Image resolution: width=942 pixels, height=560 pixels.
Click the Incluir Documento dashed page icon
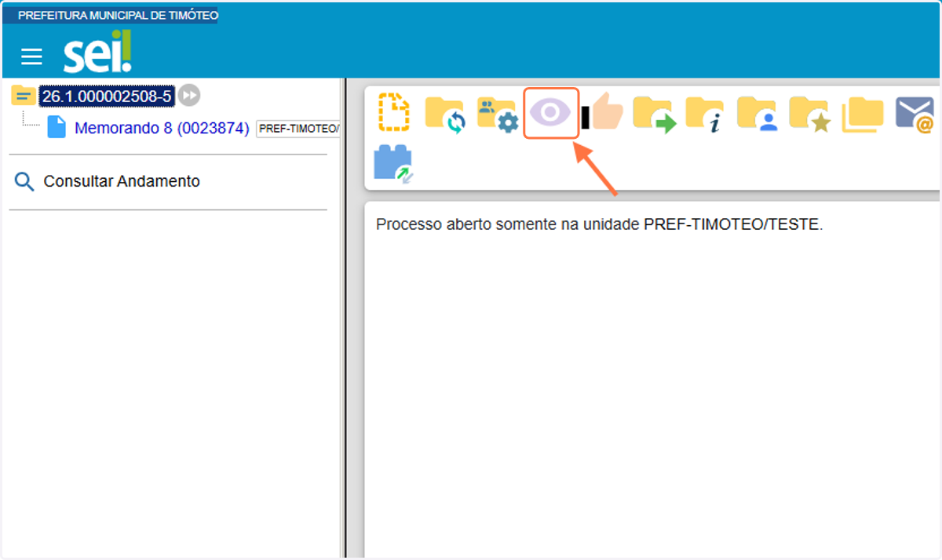(x=394, y=112)
